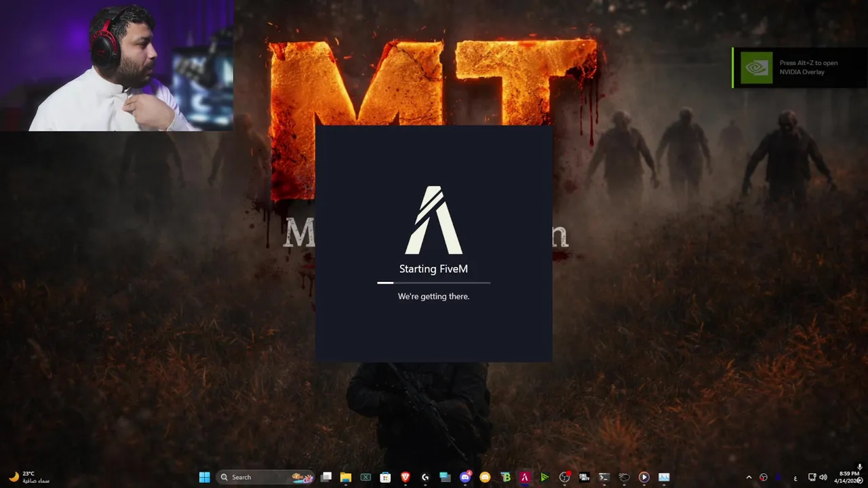
Task: Open the terminal taskbar icon
Action: (x=604, y=477)
